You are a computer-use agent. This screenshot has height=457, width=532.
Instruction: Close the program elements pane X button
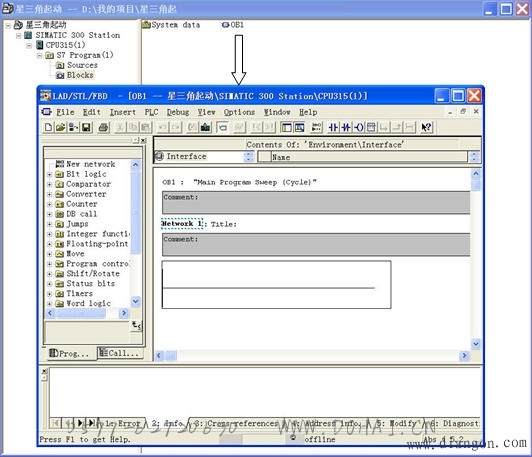click(x=144, y=140)
